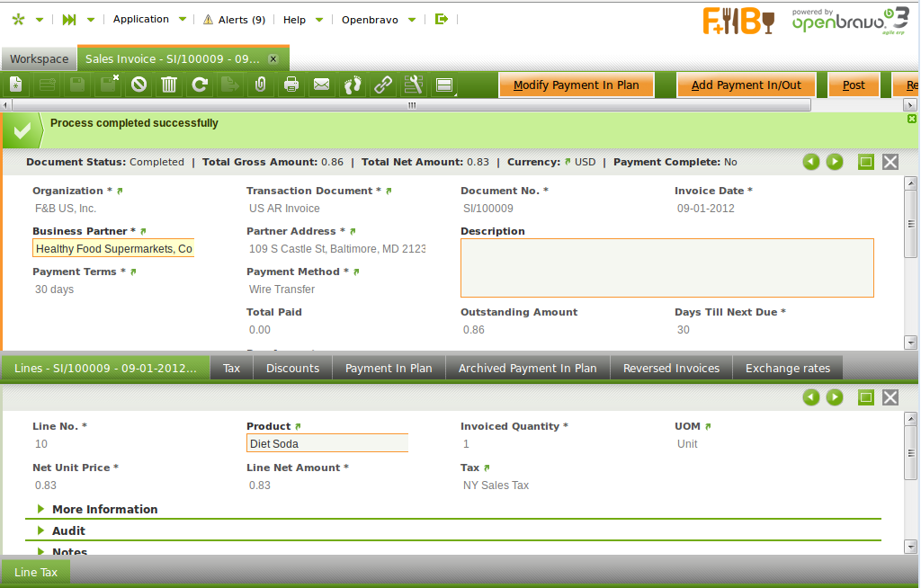Expand the Audit section
Screen dimensions: 921x588
(x=68, y=530)
